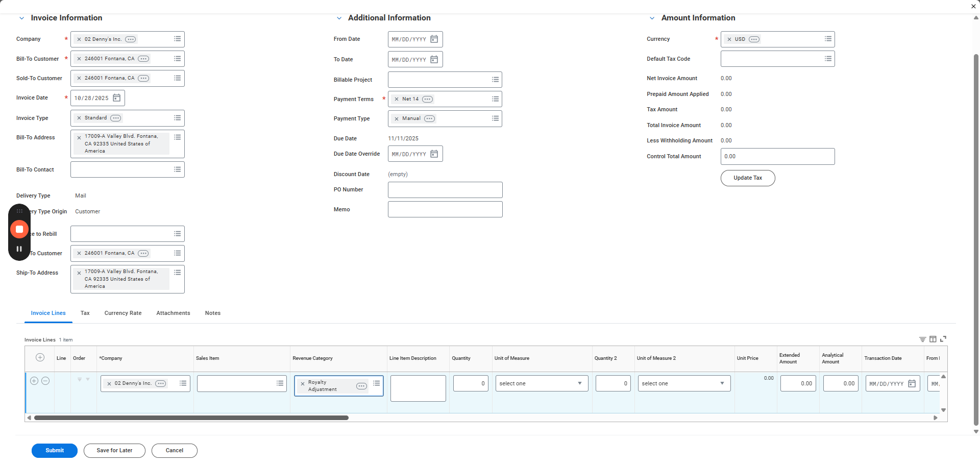Click the Update Tax button
This screenshot has width=980, height=465.
tap(747, 178)
